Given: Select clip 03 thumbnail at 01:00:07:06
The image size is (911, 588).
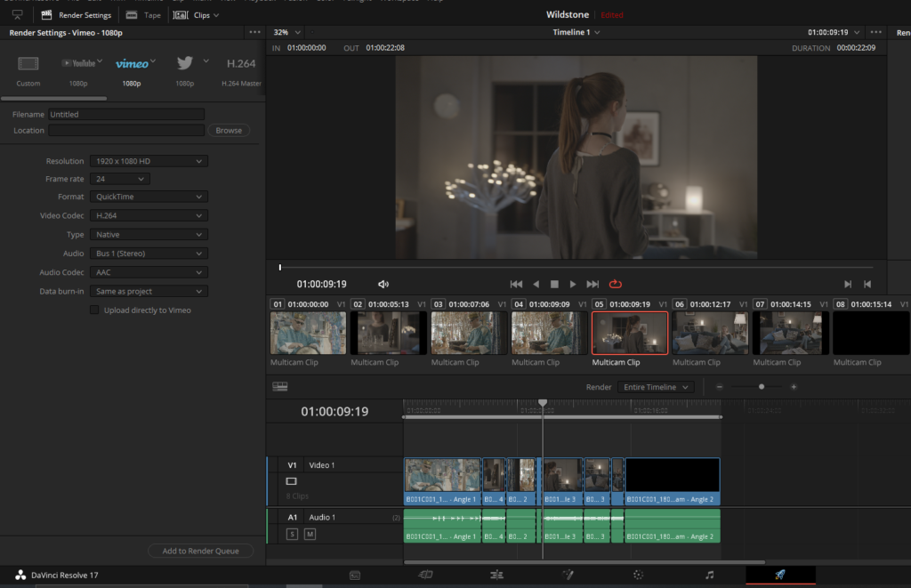Looking at the screenshot, I should pos(469,333).
